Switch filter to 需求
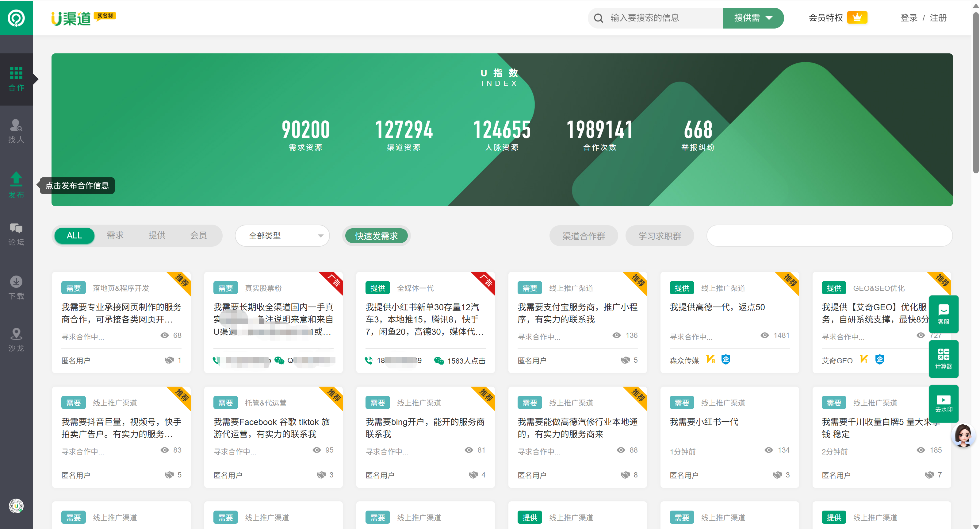The height and width of the screenshot is (529, 980). click(x=115, y=236)
